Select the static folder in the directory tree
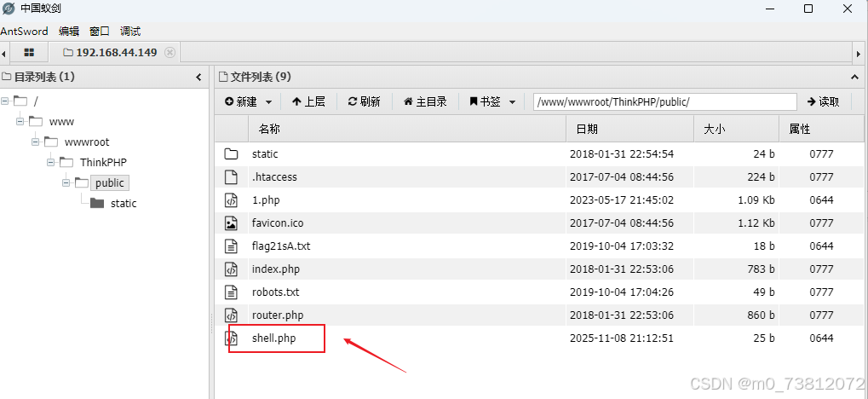This screenshot has width=868, height=399. pos(124,204)
